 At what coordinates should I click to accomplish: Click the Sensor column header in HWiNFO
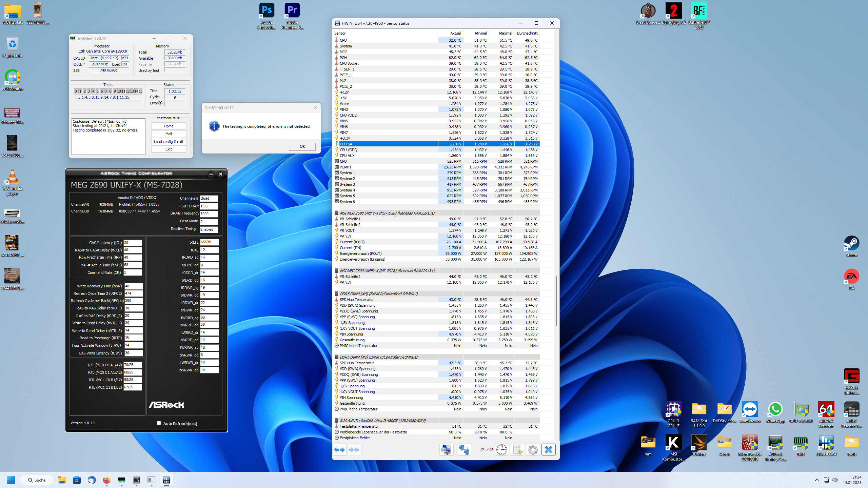pyautogui.click(x=386, y=33)
